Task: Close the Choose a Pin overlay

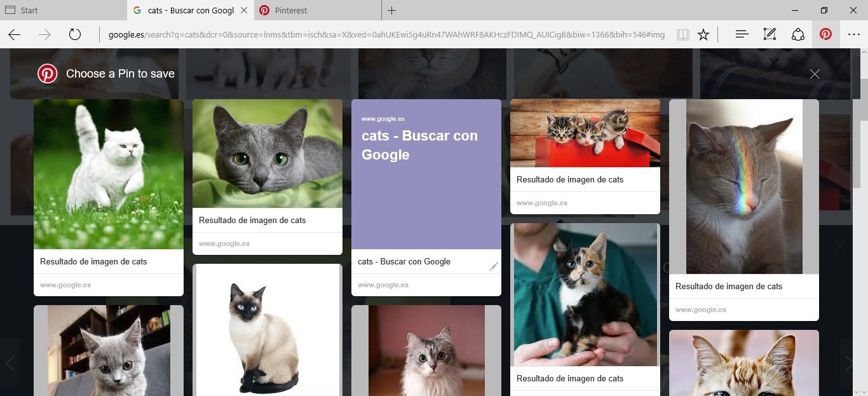Action: click(815, 74)
